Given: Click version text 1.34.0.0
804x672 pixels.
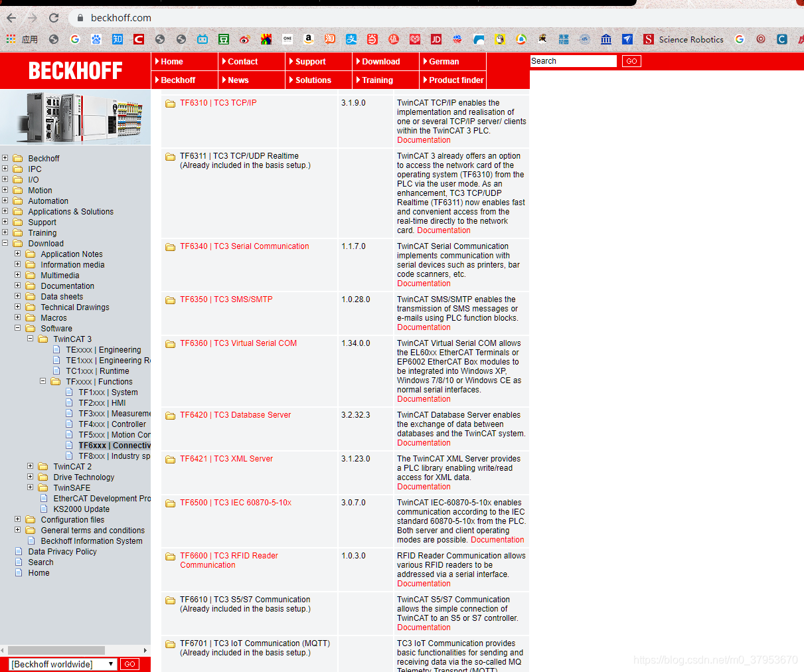Looking at the screenshot, I should pyautogui.click(x=356, y=343).
